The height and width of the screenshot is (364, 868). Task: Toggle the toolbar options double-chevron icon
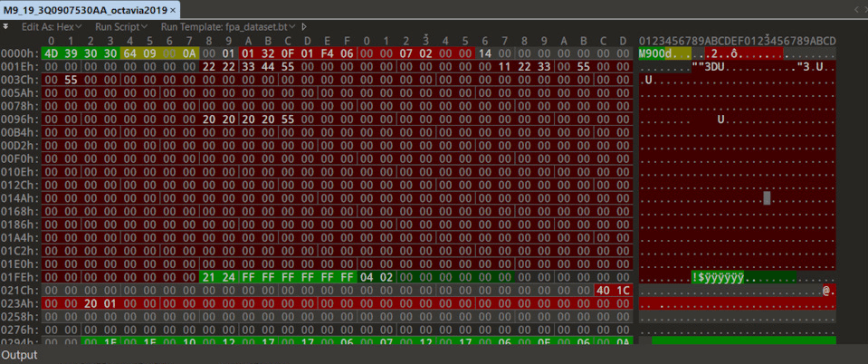pyautogui.click(x=6, y=26)
